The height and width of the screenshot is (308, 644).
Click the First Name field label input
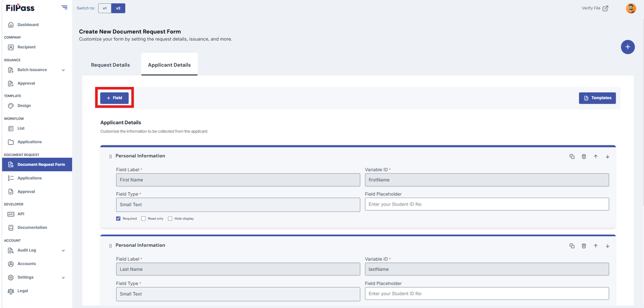tap(238, 180)
